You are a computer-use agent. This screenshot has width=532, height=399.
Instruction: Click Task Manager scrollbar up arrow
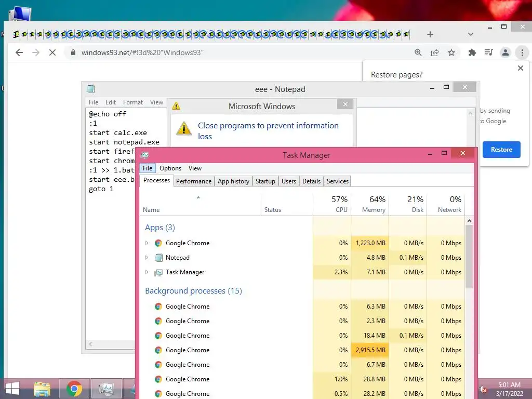(469, 221)
